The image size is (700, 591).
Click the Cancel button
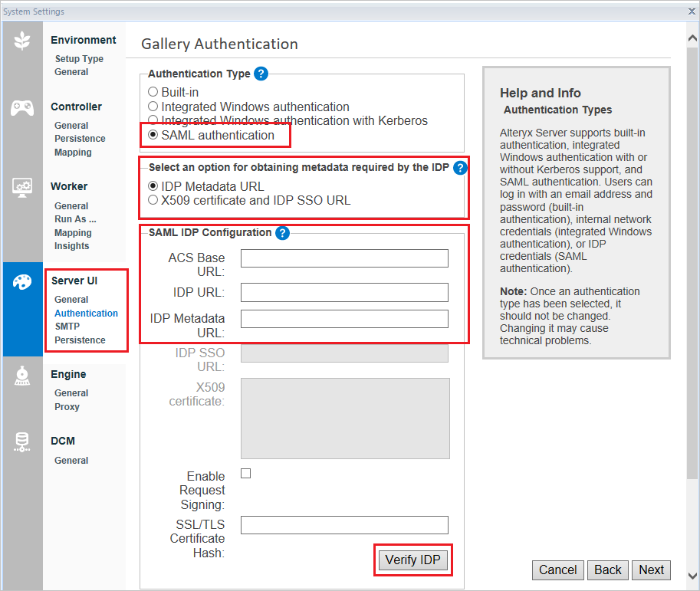tap(557, 570)
